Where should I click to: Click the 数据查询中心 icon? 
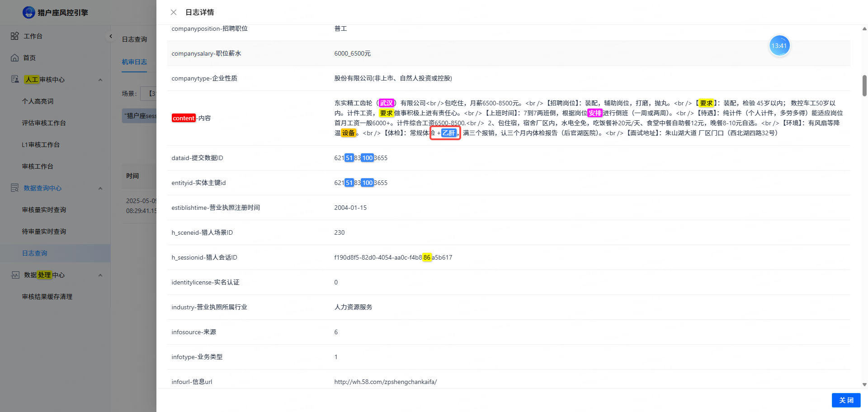[x=15, y=188]
